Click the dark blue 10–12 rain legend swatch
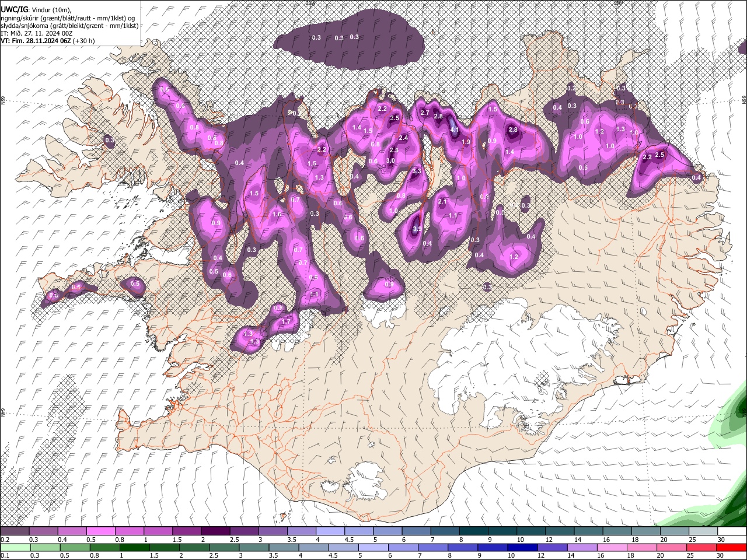Image resolution: width=747 pixels, height=560 pixels. [x=522, y=548]
